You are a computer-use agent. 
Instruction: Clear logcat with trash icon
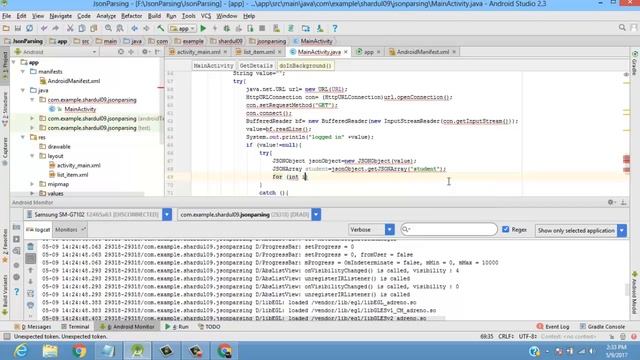31,247
